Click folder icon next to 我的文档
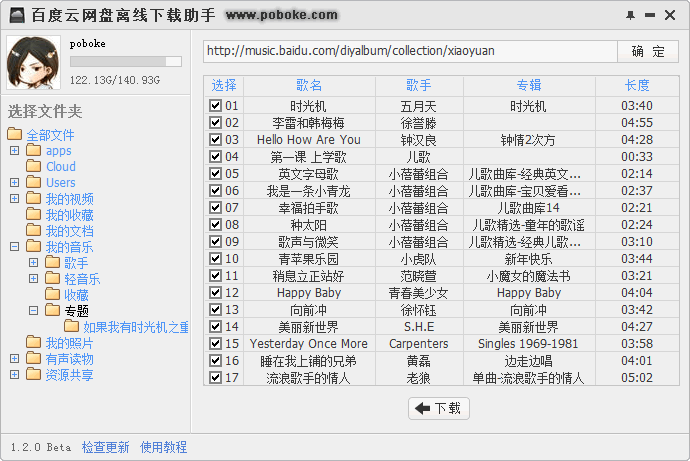The height and width of the screenshot is (461, 690). [x=33, y=230]
